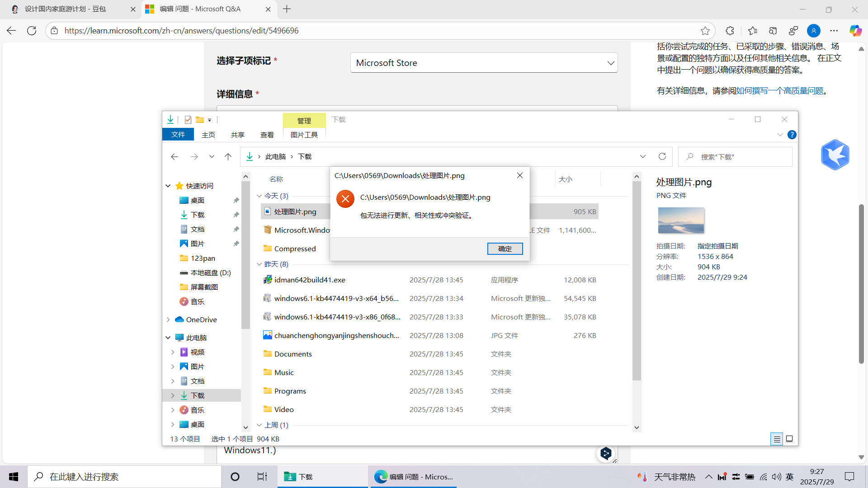Switch to large thumbnail view at bottom right

click(789, 439)
